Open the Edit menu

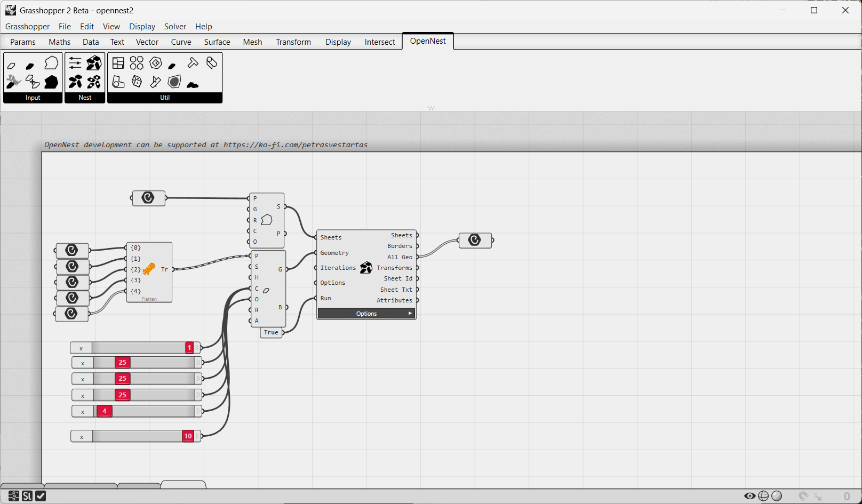[87, 27]
